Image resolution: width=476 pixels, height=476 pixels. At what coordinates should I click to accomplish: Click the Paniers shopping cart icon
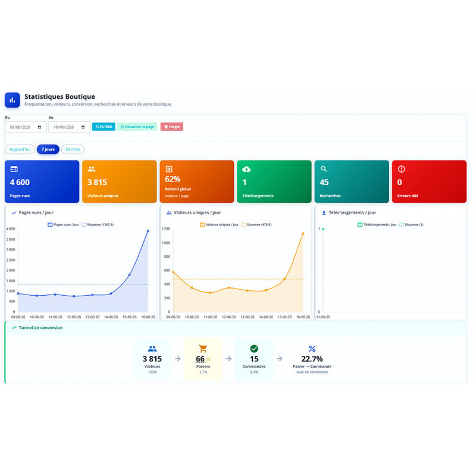203,349
